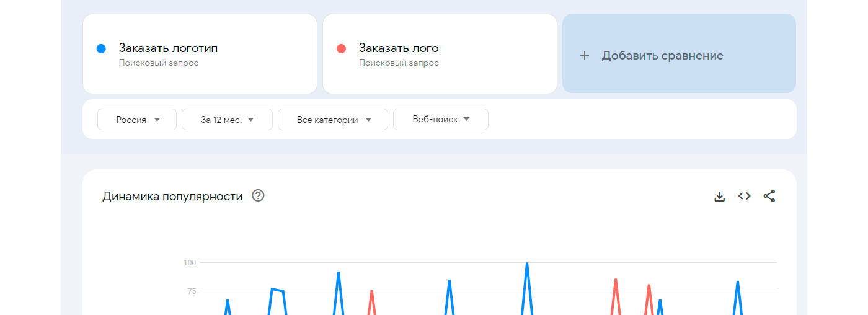868x315 pixels.
Task: Share the popularity dynamics chart
Action: point(769,196)
